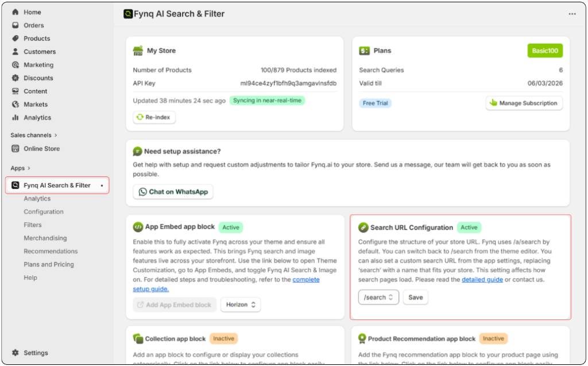Click the Products tag icon
Viewport: 588px width, 366px height.
coord(16,38)
